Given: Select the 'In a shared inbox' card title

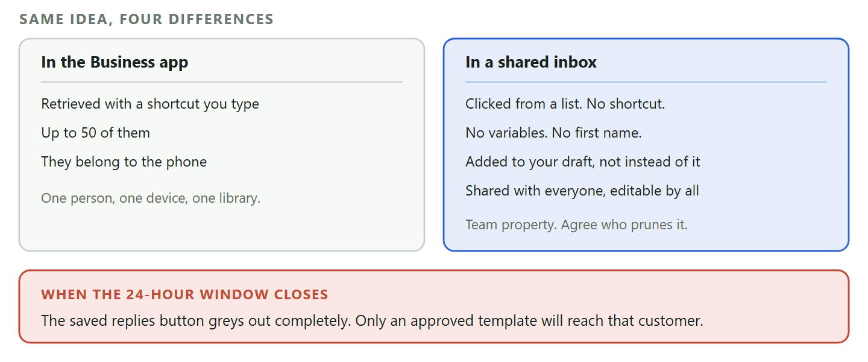Looking at the screenshot, I should pyautogui.click(x=531, y=62).
